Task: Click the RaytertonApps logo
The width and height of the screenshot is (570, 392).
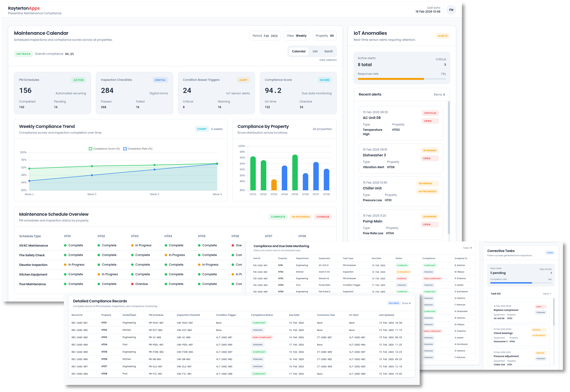Action: click(x=24, y=8)
